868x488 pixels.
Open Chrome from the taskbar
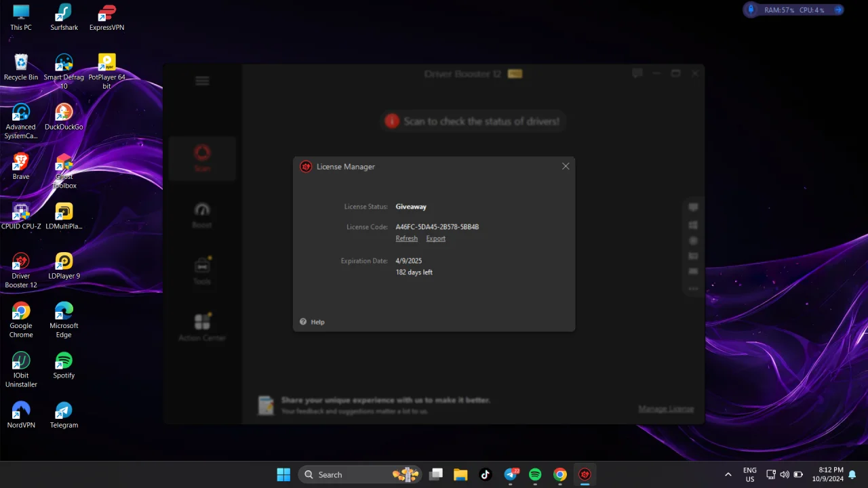pyautogui.click(x=560, y=474)
